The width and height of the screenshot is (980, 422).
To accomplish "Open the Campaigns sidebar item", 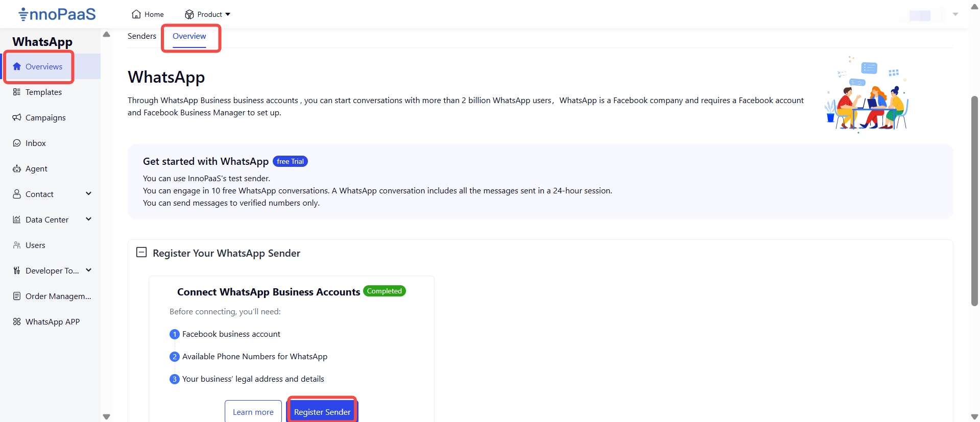I will click(x=50, y=117).
